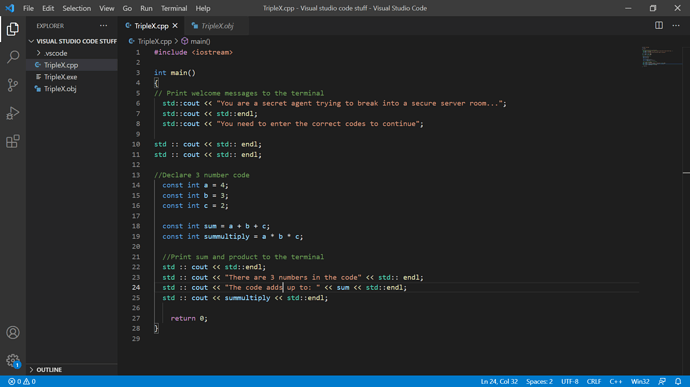Open the Manage gear icon
Screen dimensions: 690x387
coord(13,361)
